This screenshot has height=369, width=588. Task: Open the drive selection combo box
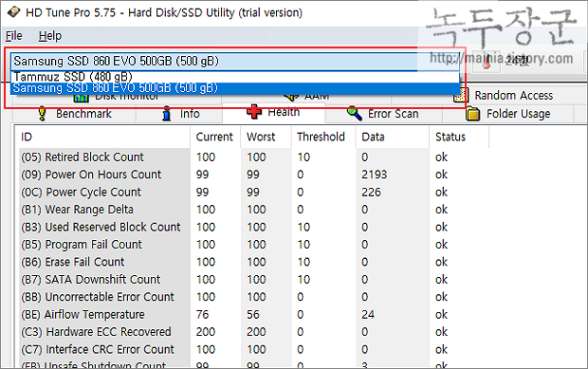pyautogui.click(x=235, y=61)
